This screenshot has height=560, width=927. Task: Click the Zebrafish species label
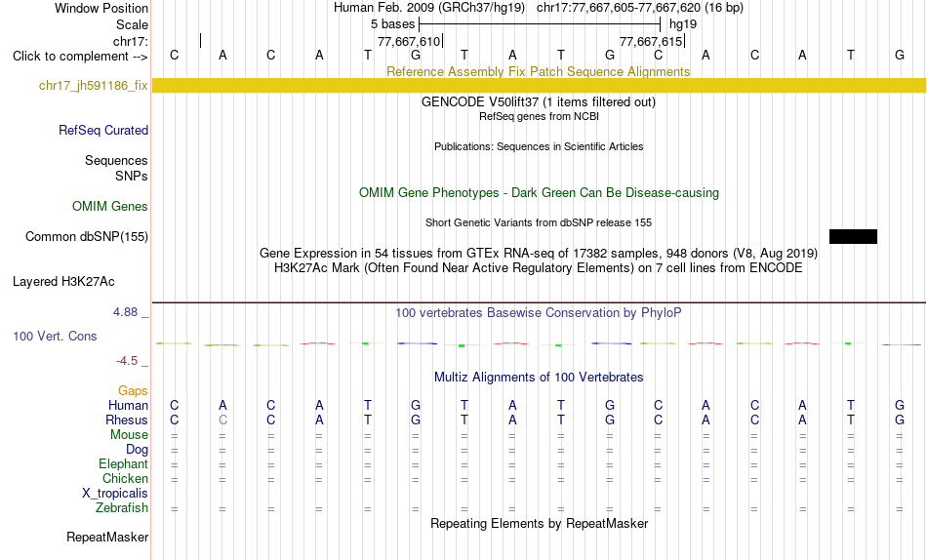point(122,508)
